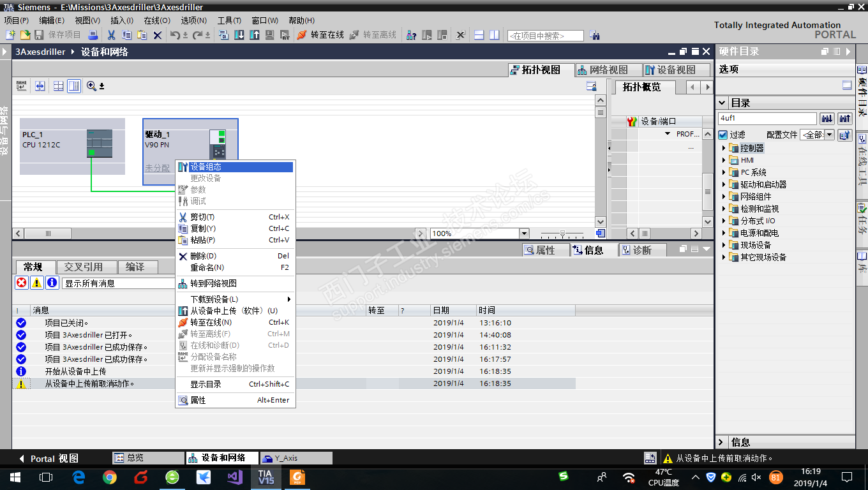Click the Print icon in toolbar
Image resolution: width=868 pixels, height=490 pixels.
[x=93, y=35]
